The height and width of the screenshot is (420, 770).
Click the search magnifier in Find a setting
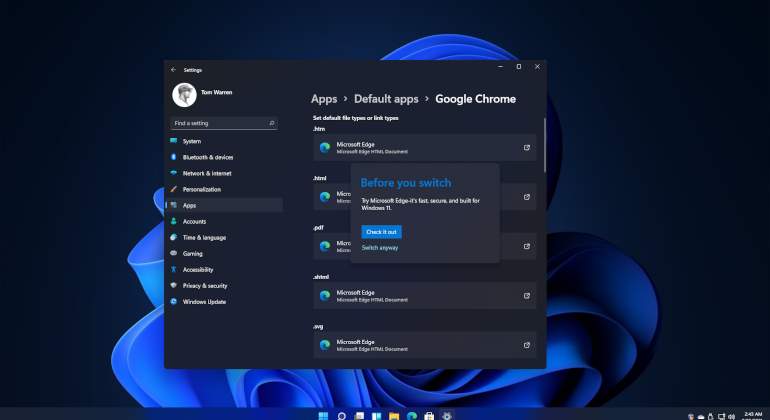tap(272, 123)
